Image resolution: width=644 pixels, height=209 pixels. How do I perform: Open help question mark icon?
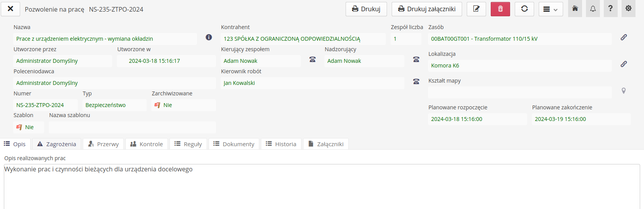point(610,9)
